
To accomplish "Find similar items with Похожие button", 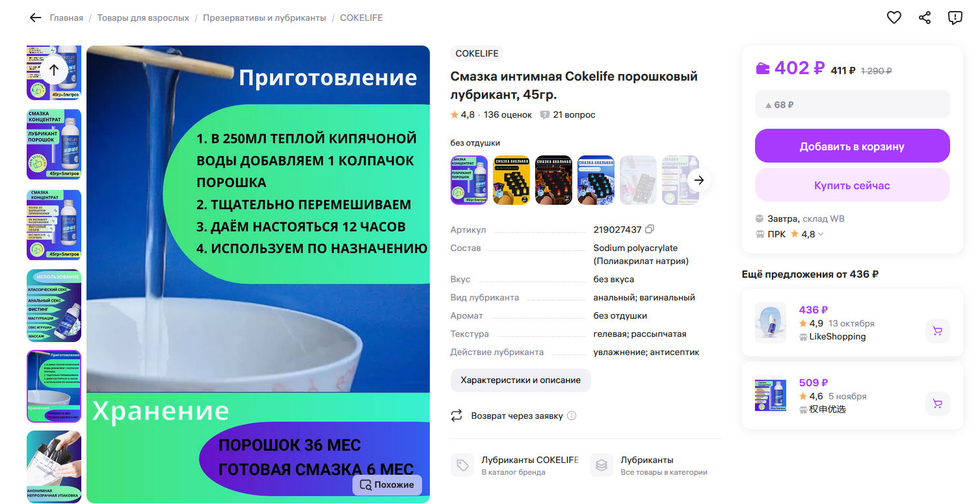I will point(387,485).
